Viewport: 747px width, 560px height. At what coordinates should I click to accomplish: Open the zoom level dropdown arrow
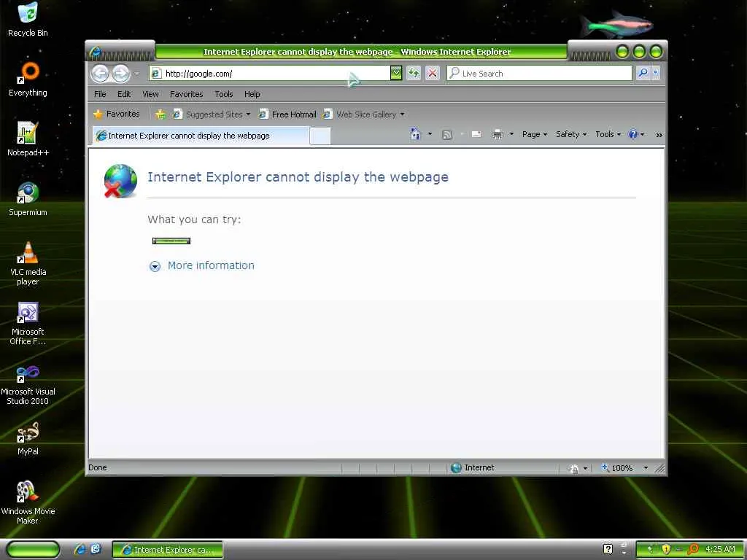coord(646,468)
